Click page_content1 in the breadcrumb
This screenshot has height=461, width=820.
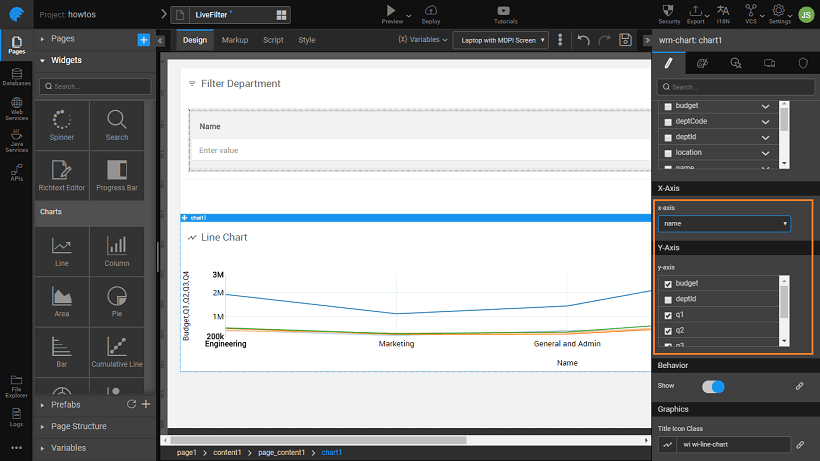pos(281,453)
